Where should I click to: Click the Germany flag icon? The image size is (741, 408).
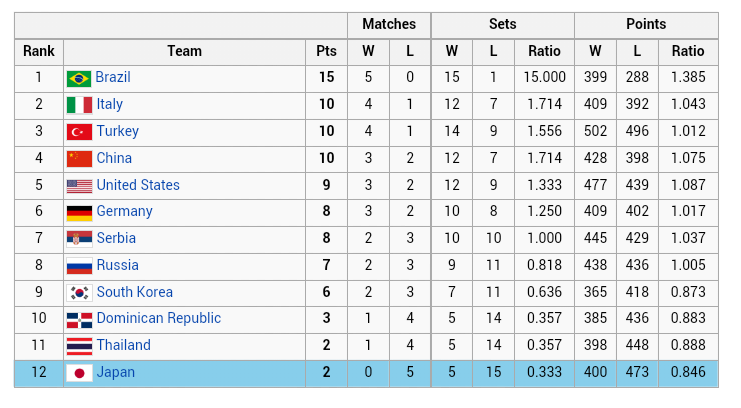pos(79,212)
